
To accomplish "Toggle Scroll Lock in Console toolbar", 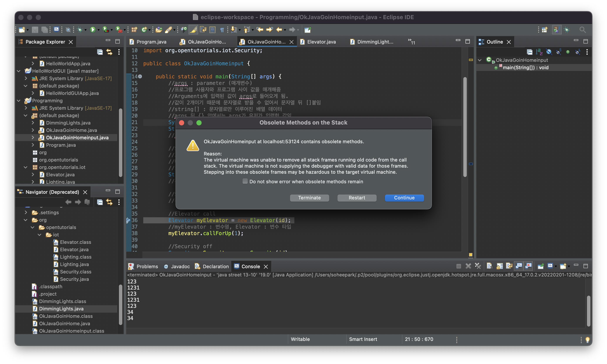I will coord(500,266).
